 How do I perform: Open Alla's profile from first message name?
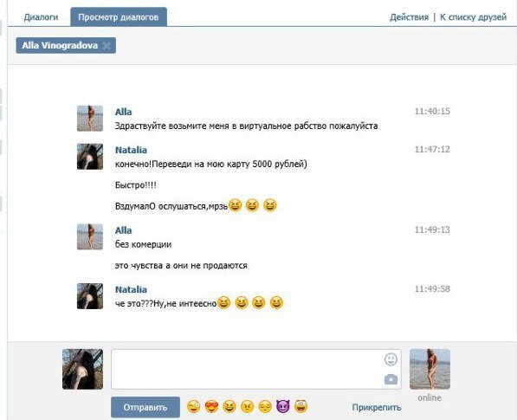[x=123, y=112]
